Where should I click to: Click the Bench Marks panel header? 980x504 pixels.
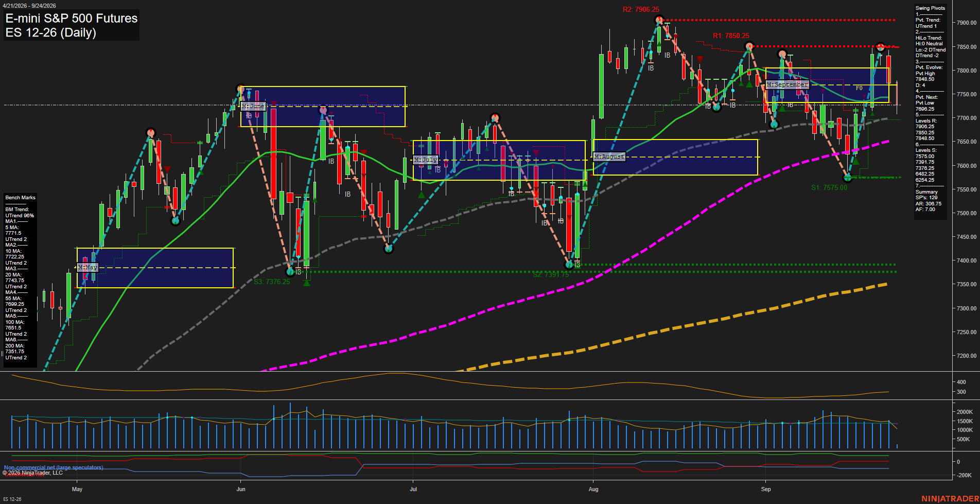(x=20, y=198)
